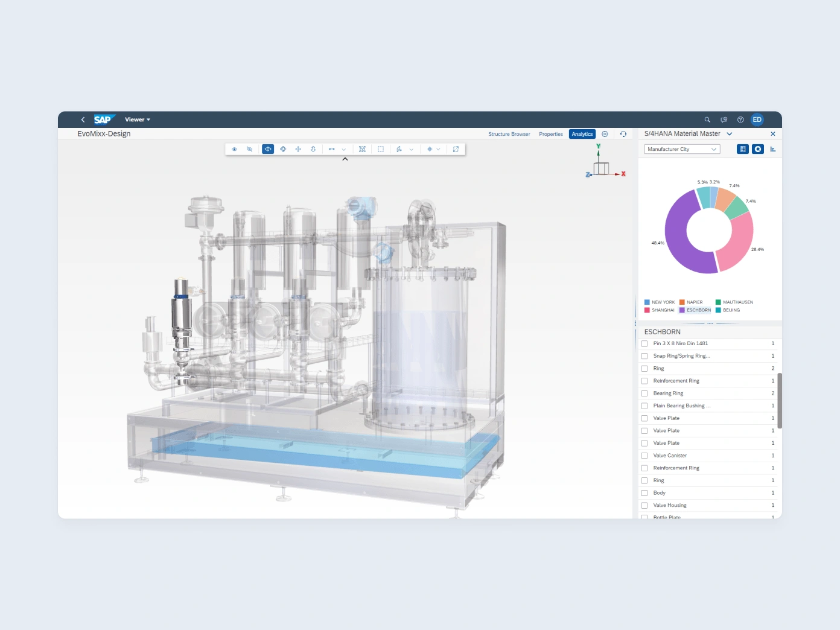Check the Body checkbox
840x630 pixels.
[x=644, y=493]
